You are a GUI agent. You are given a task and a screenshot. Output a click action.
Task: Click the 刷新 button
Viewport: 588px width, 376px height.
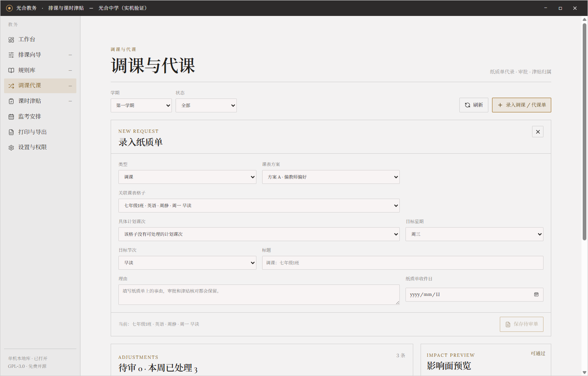tap(474, 105)
